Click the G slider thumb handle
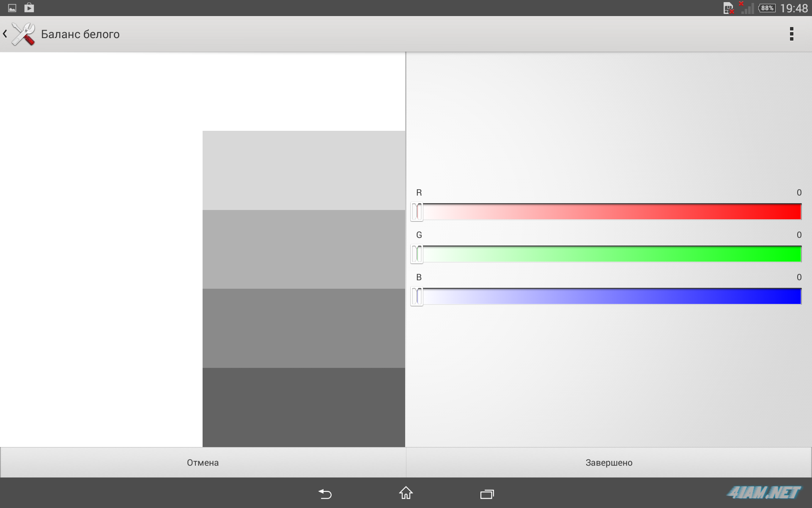 pos(417,254)
